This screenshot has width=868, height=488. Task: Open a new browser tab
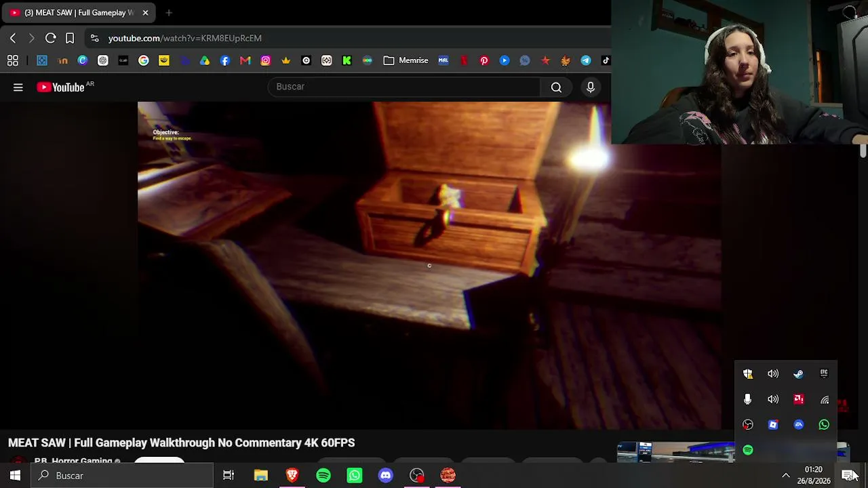click(169, 12)
